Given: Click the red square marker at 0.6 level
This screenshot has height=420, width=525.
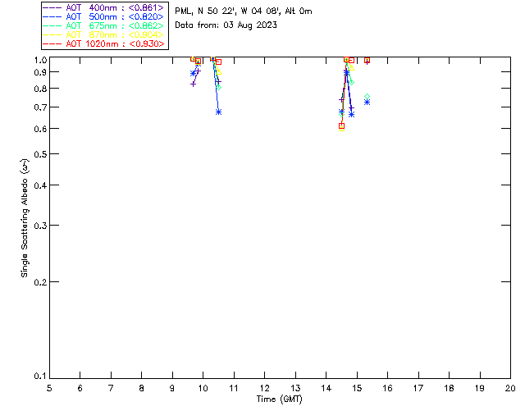Looking at the screenshot, I should (x=341, y=126).
